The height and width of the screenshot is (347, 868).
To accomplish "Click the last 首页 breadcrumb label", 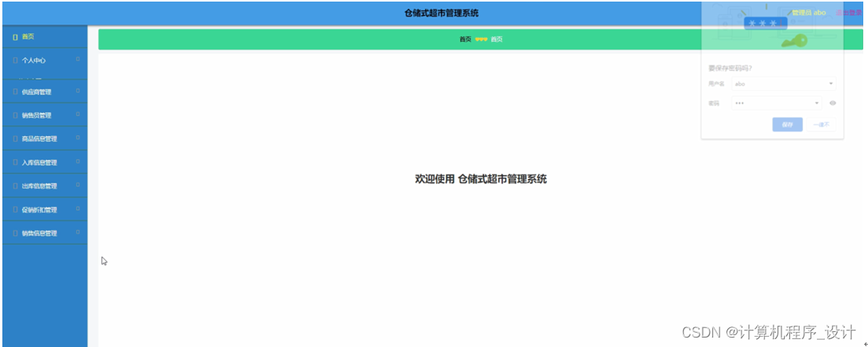I will (497, 39).
